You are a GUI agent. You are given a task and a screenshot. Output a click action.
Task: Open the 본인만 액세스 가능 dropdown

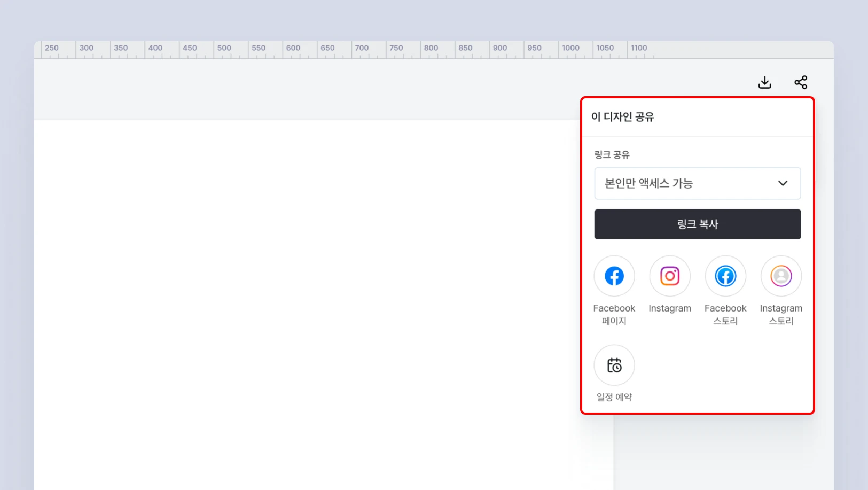pos(698,183)
